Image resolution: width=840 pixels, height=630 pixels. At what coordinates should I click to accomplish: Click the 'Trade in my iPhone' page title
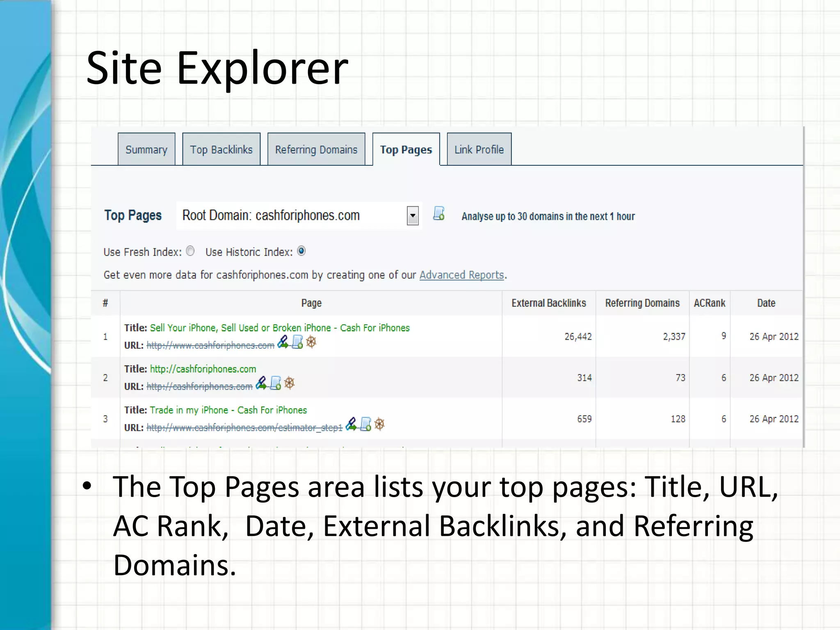coord(228,410)
